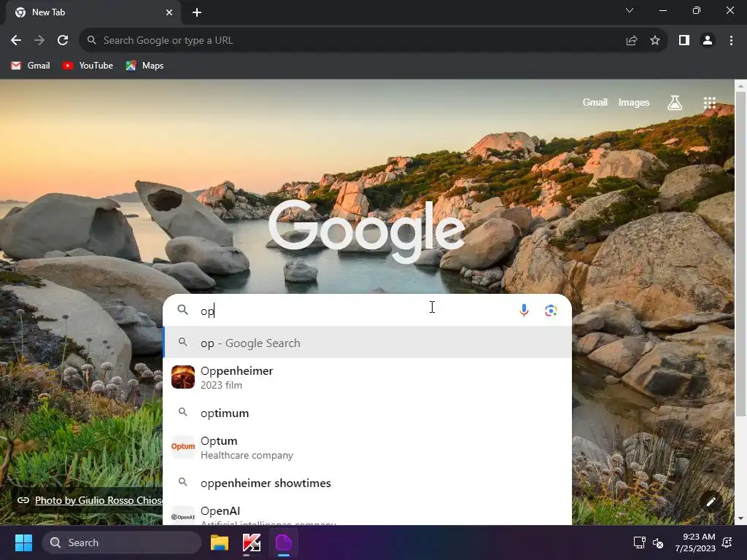The width and height of the screenshot is (747, 560).
Task: Open the side panel
Action: (684, 41)
